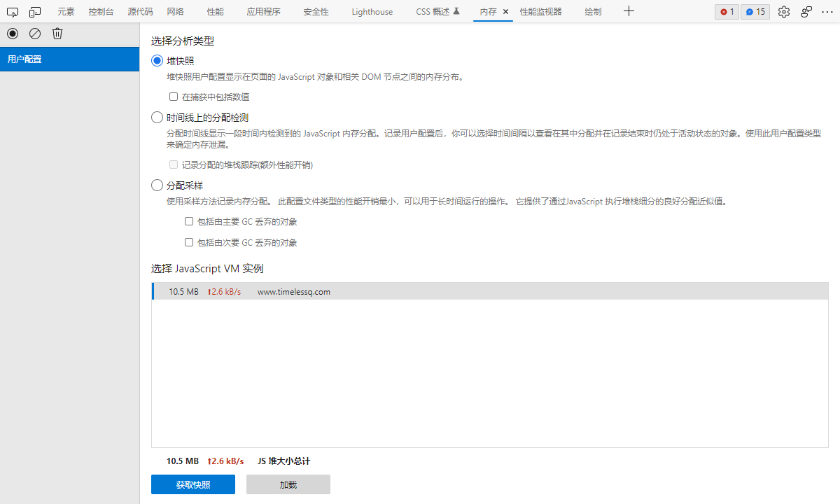Open customize DevTools ellipsis menu
Viewport: 840px width, 504px height.
pyautogui.click(x=827, y=12)
